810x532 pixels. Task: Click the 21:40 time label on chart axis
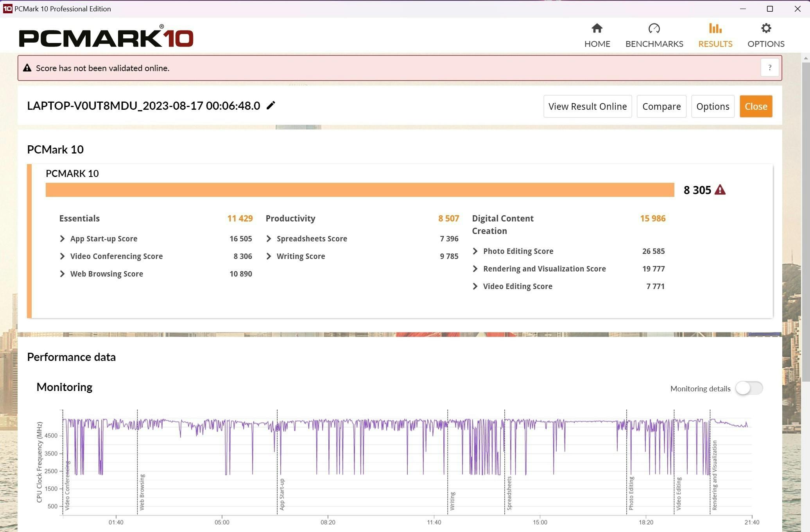click(752, 522)
